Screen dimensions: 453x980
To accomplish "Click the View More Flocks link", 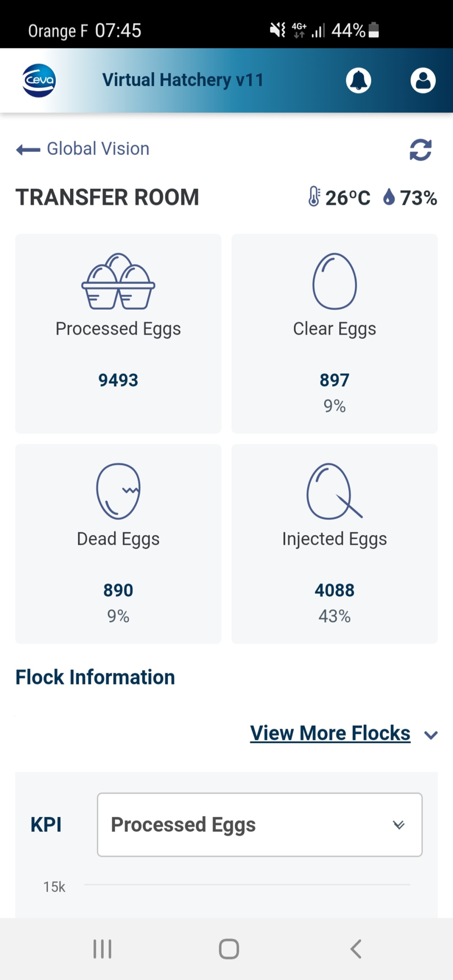I will point(330,733).
